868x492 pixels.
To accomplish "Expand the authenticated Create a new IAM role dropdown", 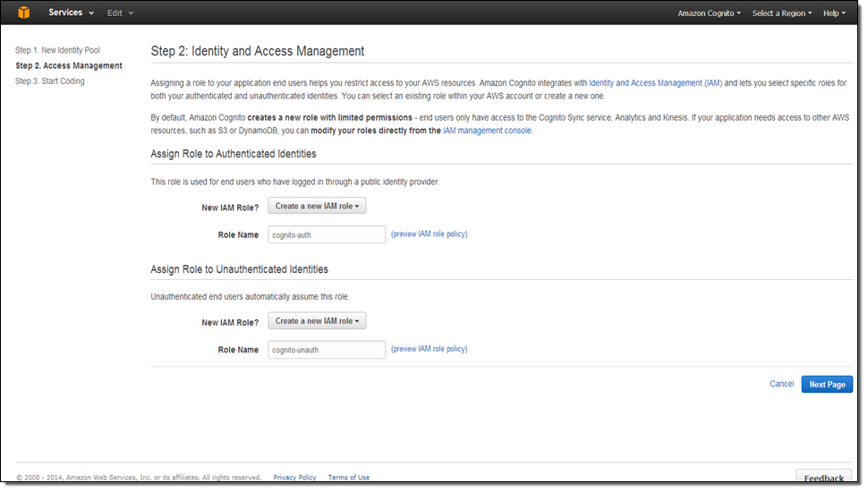I will pos(317,207).
